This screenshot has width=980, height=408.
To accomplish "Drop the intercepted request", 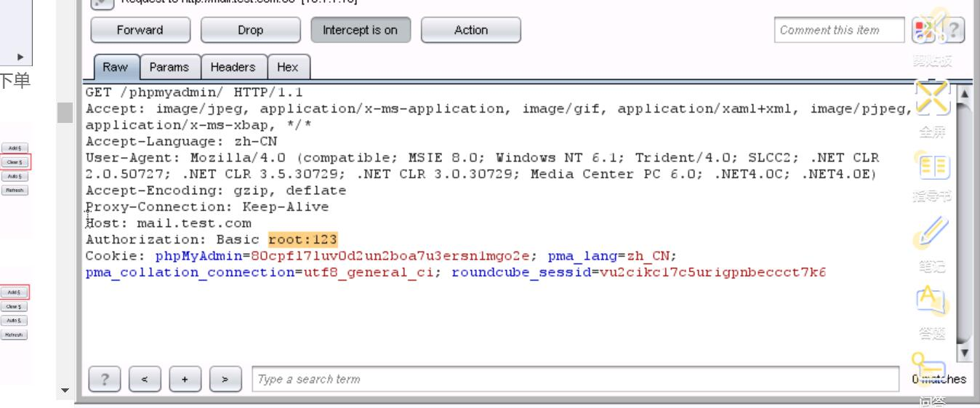I will pyautogui.click(x=250, y=31).
